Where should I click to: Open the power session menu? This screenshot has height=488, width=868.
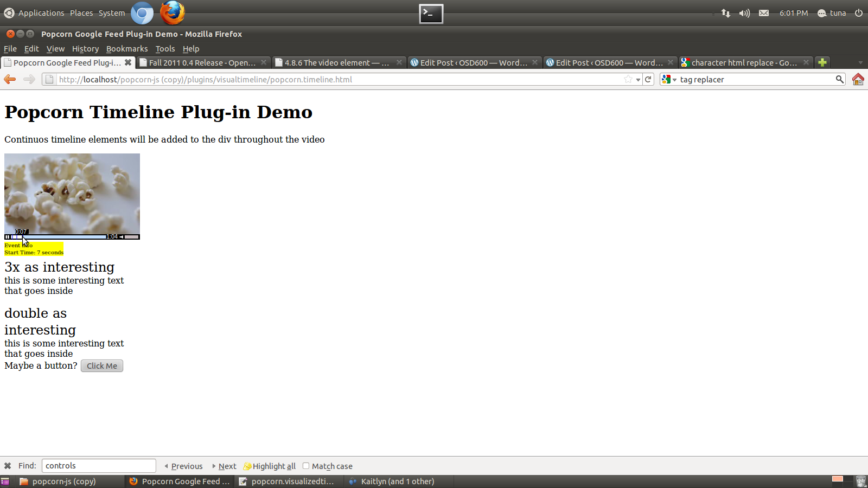tap(859, 13)
